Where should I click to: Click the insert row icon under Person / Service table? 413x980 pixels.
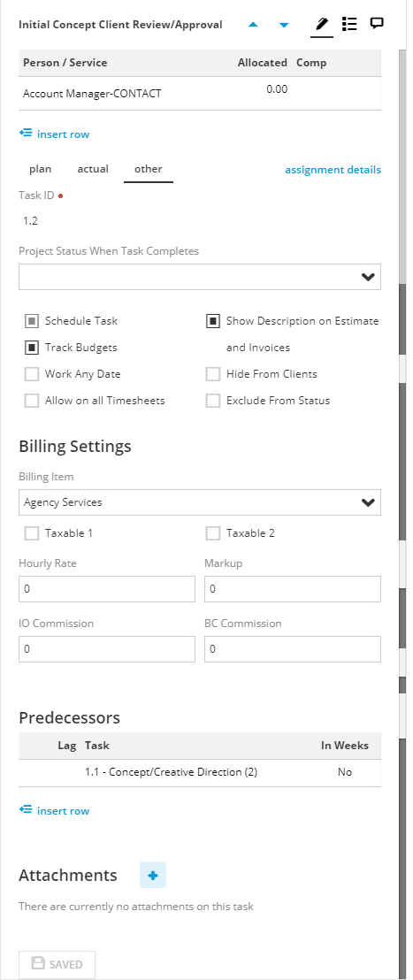coord(25,134)
